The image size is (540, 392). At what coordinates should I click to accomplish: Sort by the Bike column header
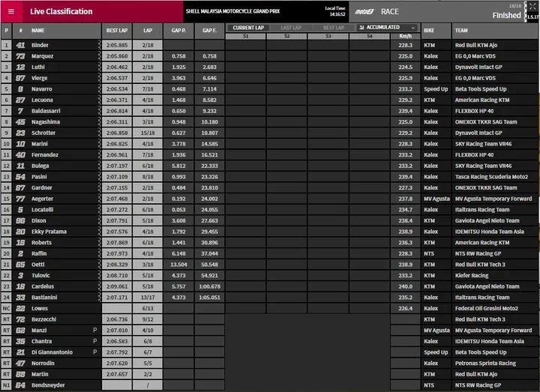click(436, 30)
